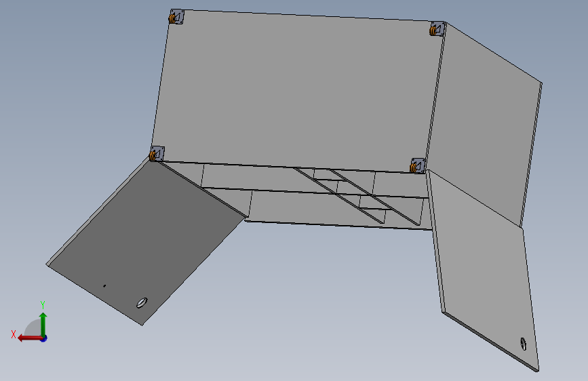Viewport: 588px width, 381px height.
Task: Select the caster wheel beside the dark door hinge
Action: tap(157, 154)
